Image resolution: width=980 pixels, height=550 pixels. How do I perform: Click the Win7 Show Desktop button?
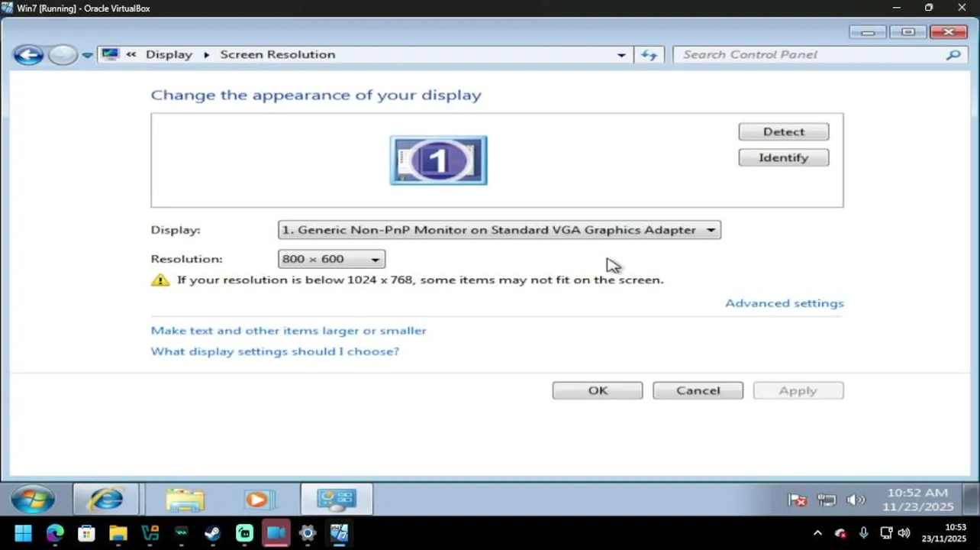pos(970,500)
